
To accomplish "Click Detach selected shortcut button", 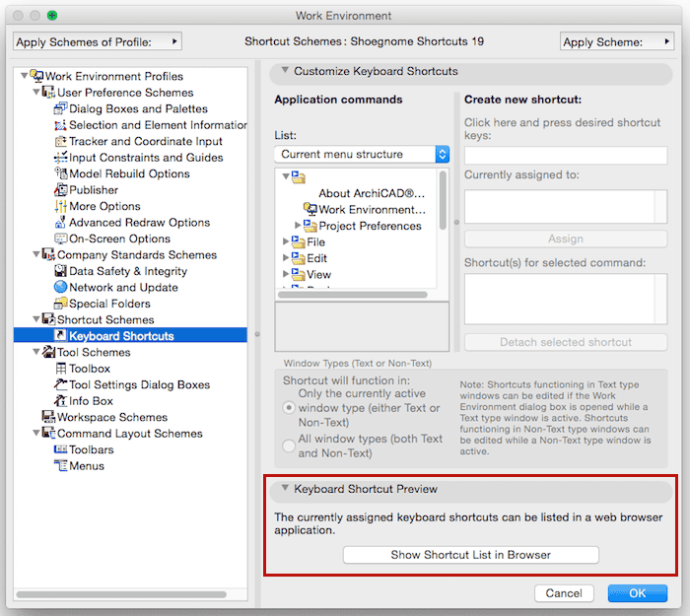I will click(x=566, y=342).
